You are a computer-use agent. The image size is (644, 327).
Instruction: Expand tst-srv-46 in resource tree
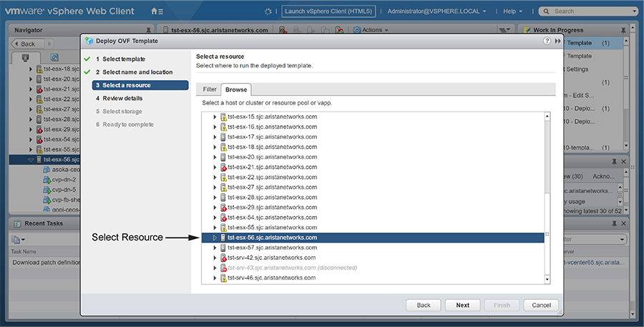click(215, 278)
